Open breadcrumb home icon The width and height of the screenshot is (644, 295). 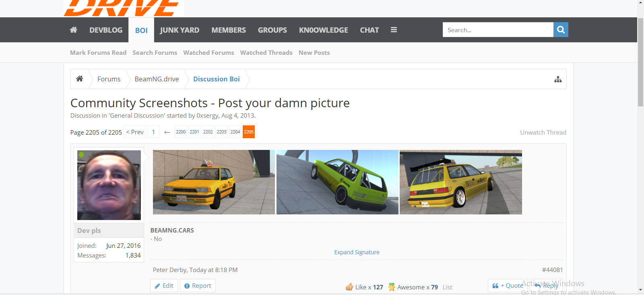[x=80, y=79]
